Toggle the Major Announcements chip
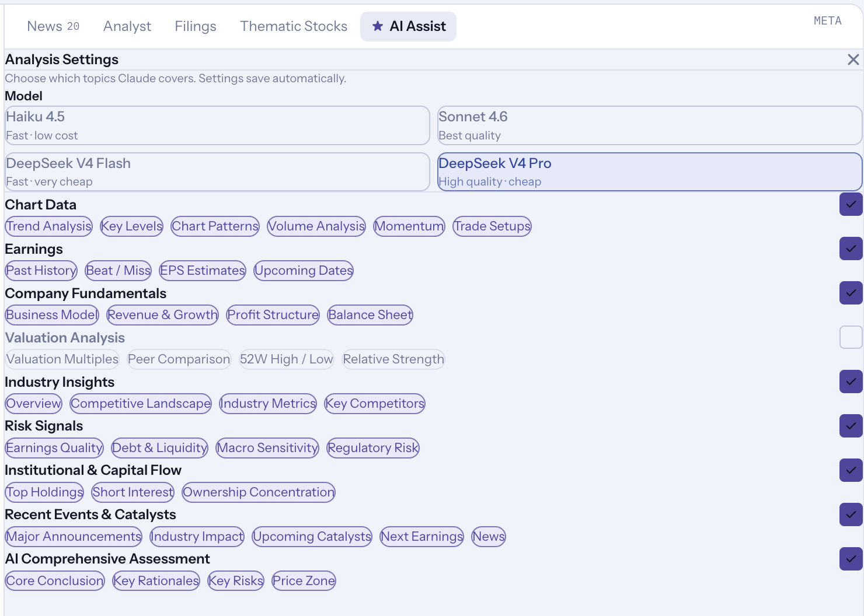864x616 pixels. [74, 537]
